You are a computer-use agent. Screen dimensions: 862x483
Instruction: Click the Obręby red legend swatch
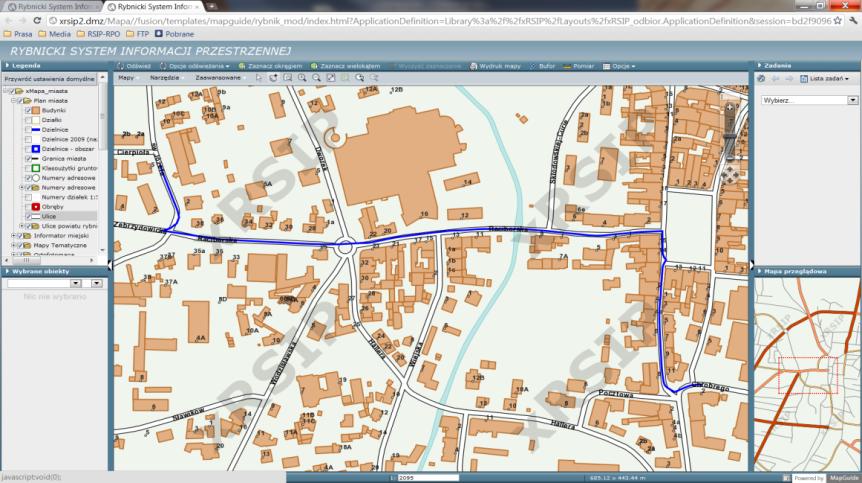click(36, 207)
